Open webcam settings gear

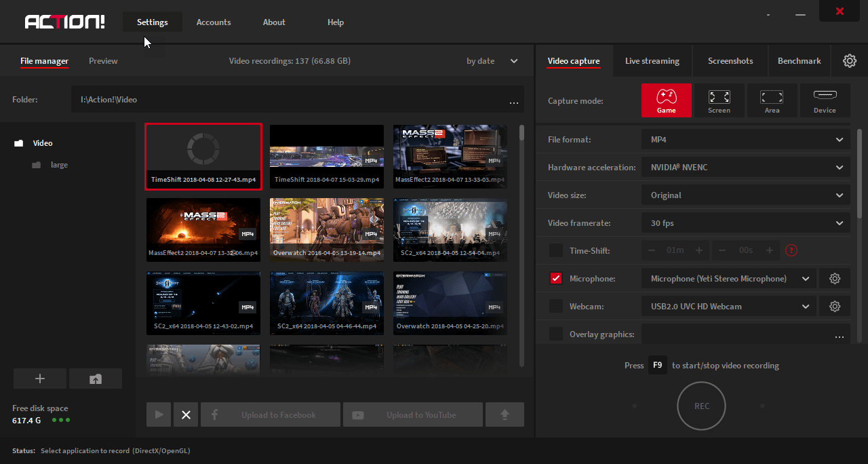click(835, 307)
